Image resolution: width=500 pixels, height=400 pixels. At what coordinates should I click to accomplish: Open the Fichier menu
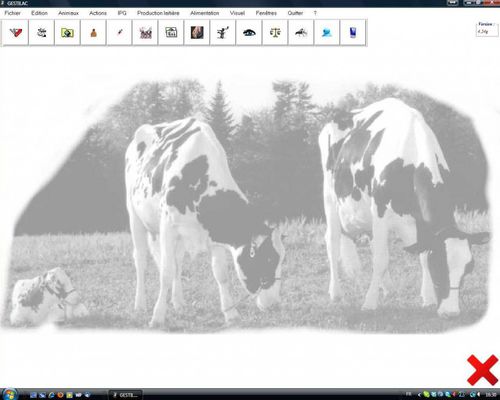12,13
